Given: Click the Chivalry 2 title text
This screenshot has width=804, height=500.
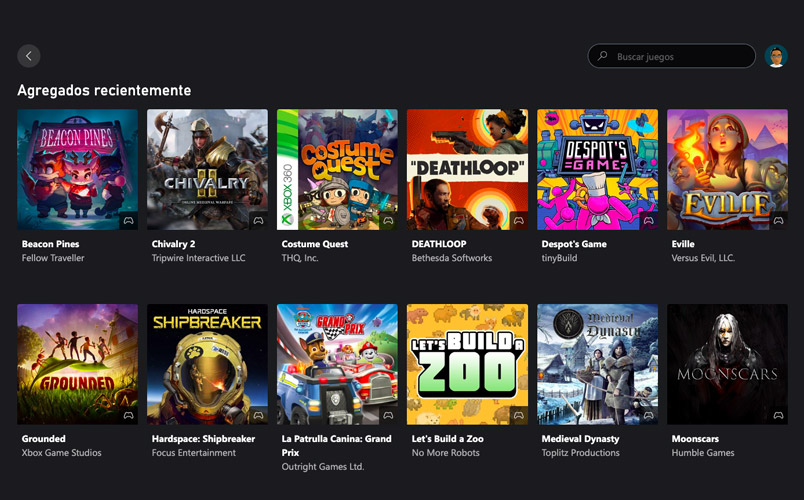Looking at the screenshot, I should [173, 244].
